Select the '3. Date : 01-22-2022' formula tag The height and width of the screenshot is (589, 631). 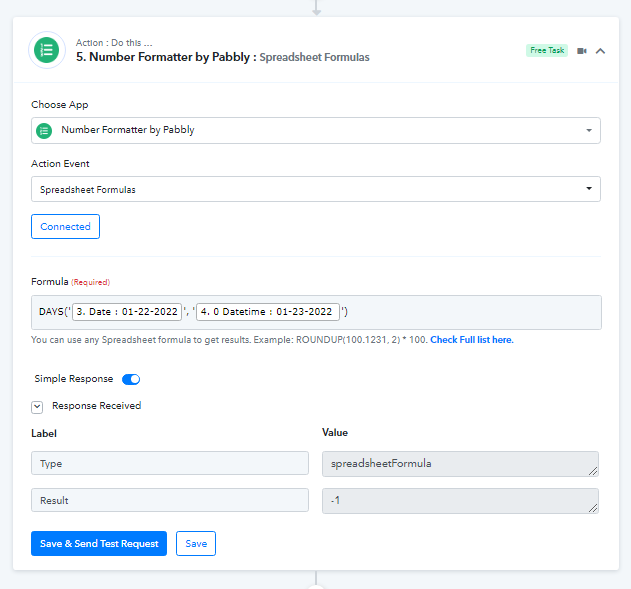point(127,312)
